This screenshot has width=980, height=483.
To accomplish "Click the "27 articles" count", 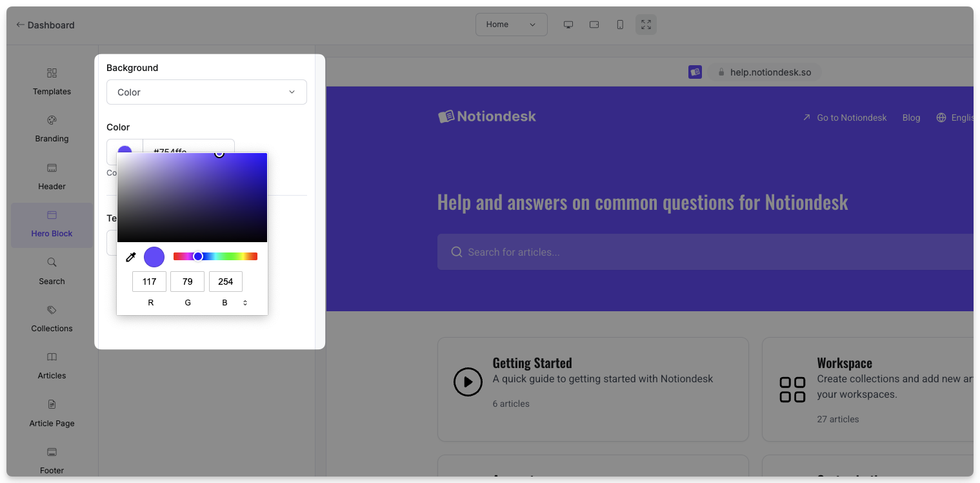I will 838,419.
